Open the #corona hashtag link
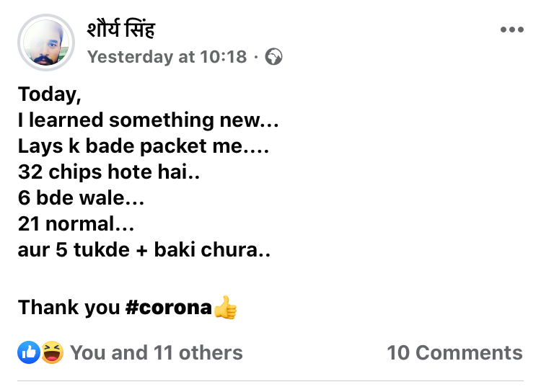Image resolution: width=541 pixels, height=392 pixels. (x=169, y=308)
